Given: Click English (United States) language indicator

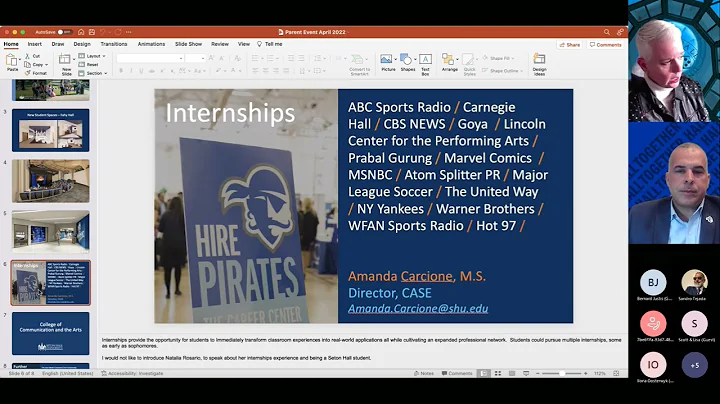Looking at the screenshot, I should pos(68,374).
